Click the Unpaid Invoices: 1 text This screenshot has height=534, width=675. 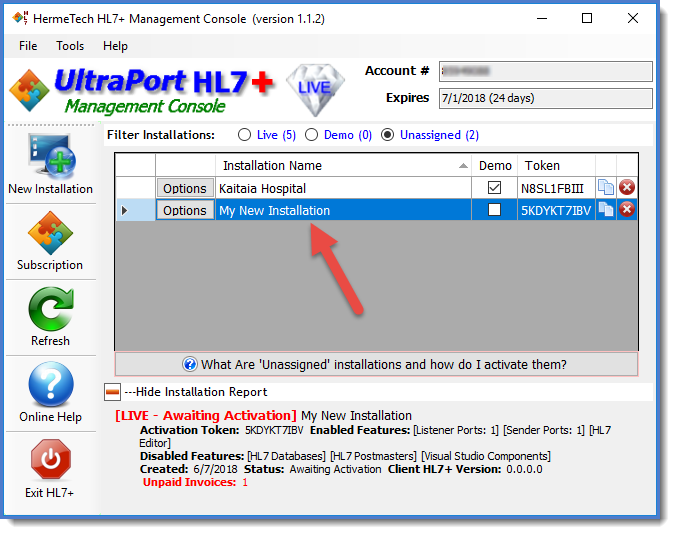point(195,482)
